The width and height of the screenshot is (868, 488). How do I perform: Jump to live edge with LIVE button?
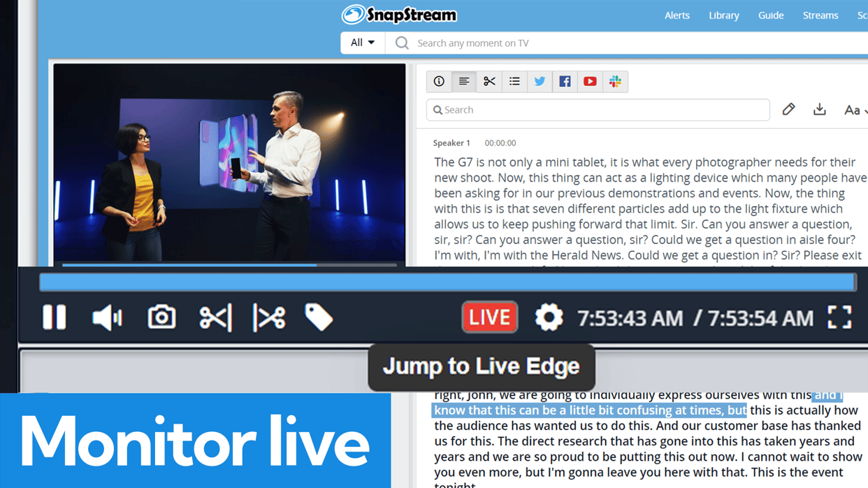(x=489, y=317)
